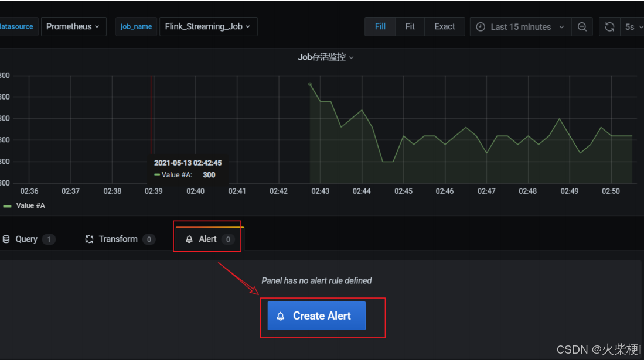Click the datasource variable label

16,27
